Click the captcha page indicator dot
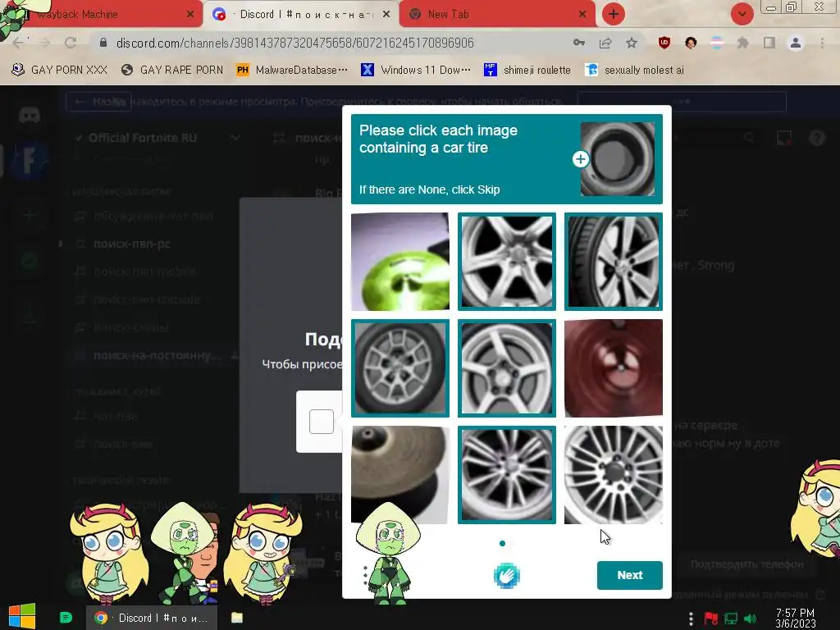 (x=503, y=543)
